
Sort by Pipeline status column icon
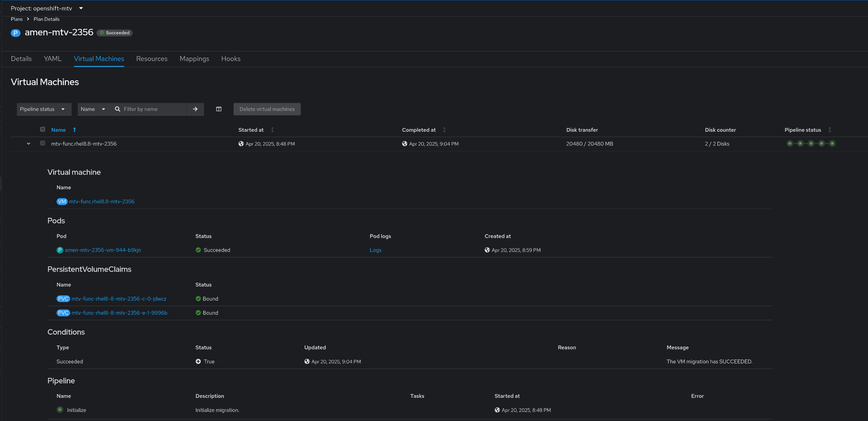pos(830,130)
